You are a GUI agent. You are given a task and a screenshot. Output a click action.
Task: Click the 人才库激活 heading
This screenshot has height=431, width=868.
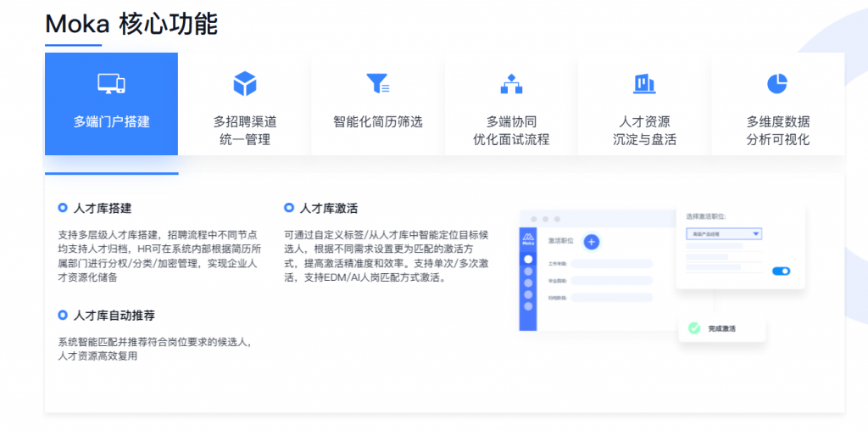328,208
